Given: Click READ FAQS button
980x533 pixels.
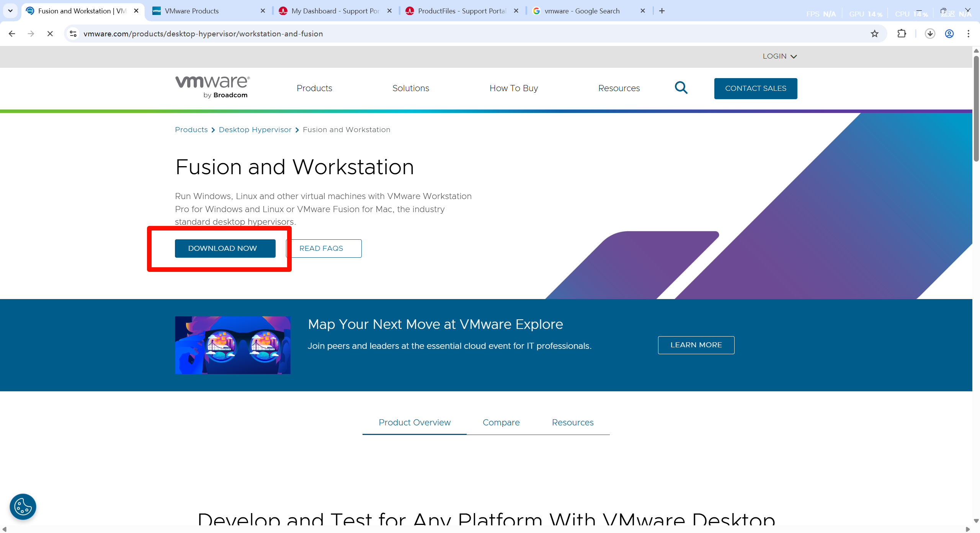Looking at the screenshot, I should coord(323,248).
